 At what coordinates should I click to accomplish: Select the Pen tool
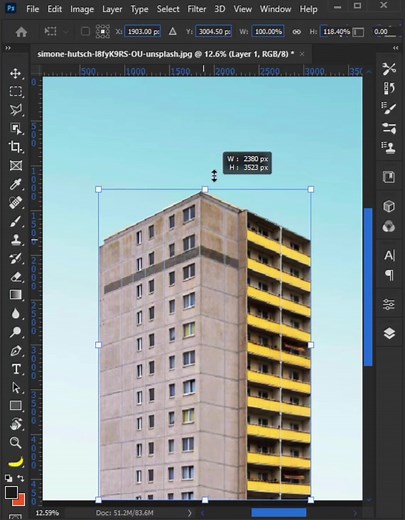(15, 350)
